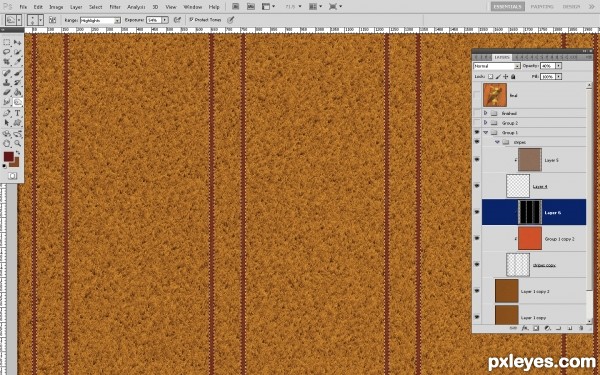Select the History Brush tool
The height and width of the screenshot is (375, 600).
click(x=18, y=82)
